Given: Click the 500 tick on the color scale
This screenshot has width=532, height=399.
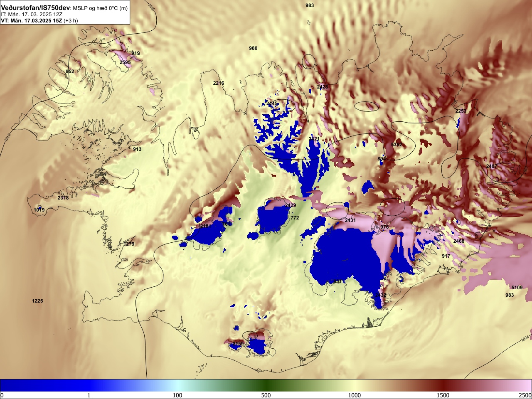Looking at the screenshot, I should click(x=266, y=395).
